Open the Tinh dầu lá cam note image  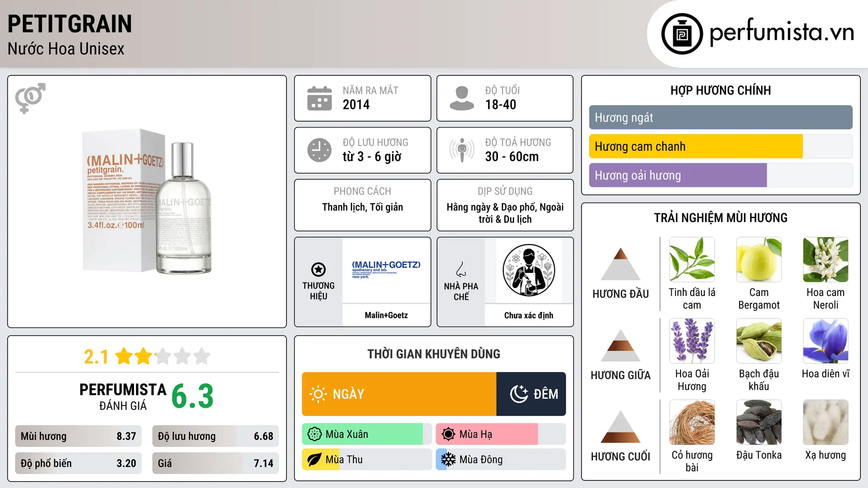692,260
